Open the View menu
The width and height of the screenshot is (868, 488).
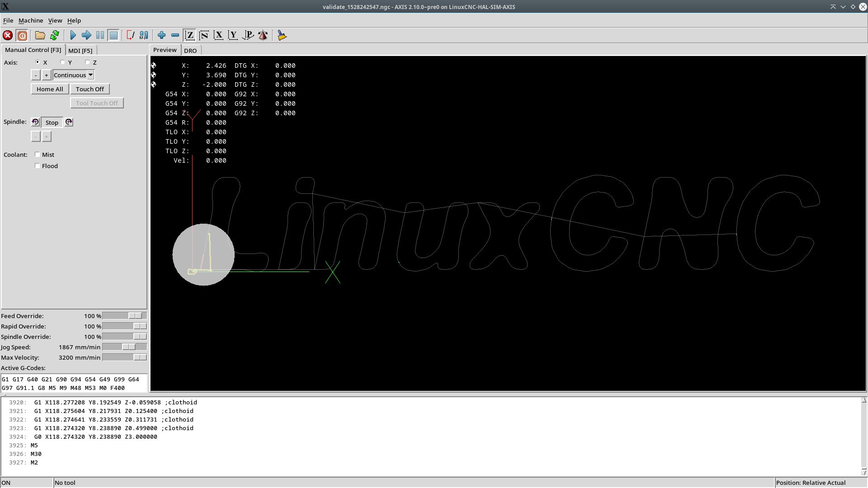point(55,20)
